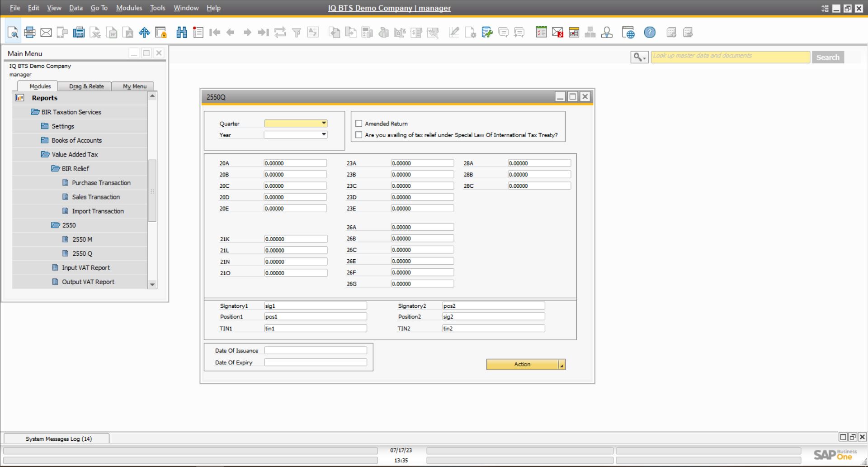Switch to the My Menu tab

click(134, 86)
